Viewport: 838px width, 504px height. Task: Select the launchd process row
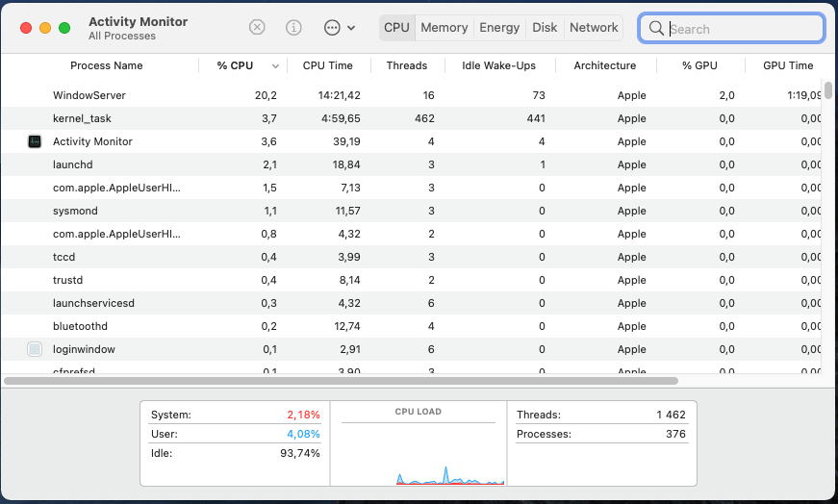[x=412, y=164]
